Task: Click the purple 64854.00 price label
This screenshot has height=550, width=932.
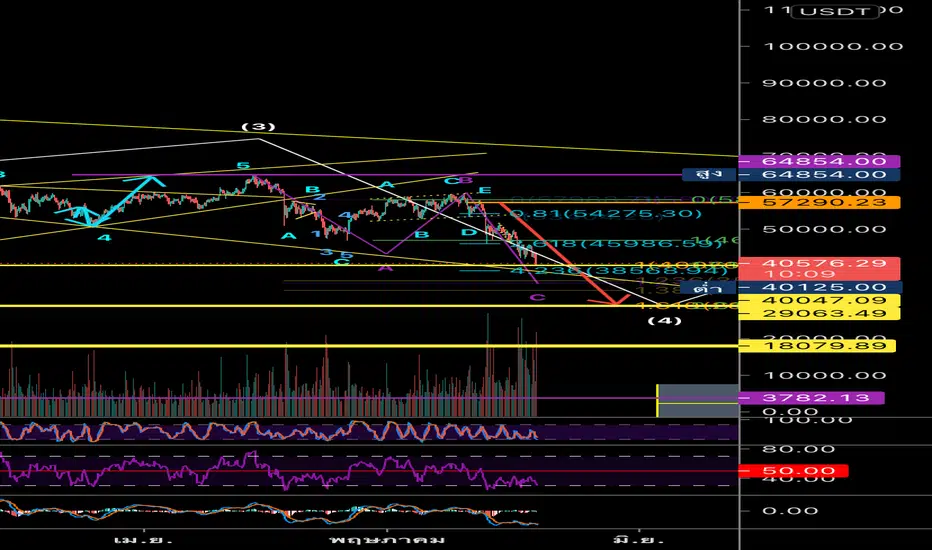Action: pyautogui.click(x=819, y=161)
